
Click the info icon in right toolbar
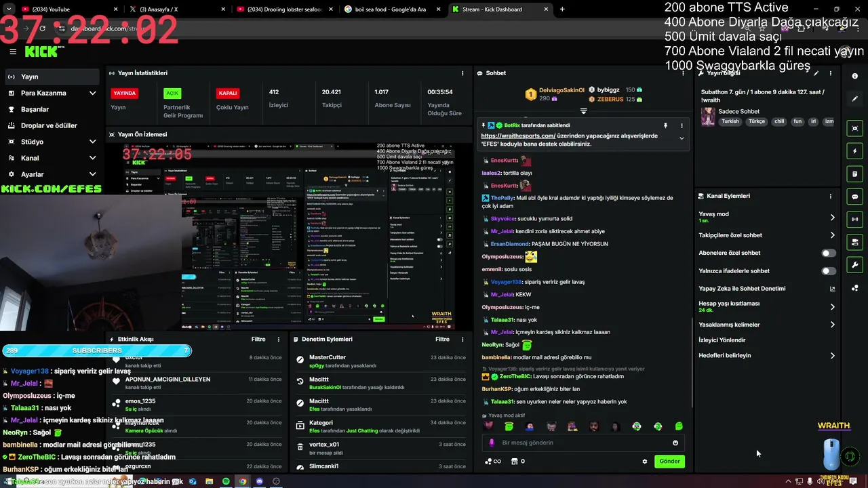pyautogui.click(x=854, y=76)
